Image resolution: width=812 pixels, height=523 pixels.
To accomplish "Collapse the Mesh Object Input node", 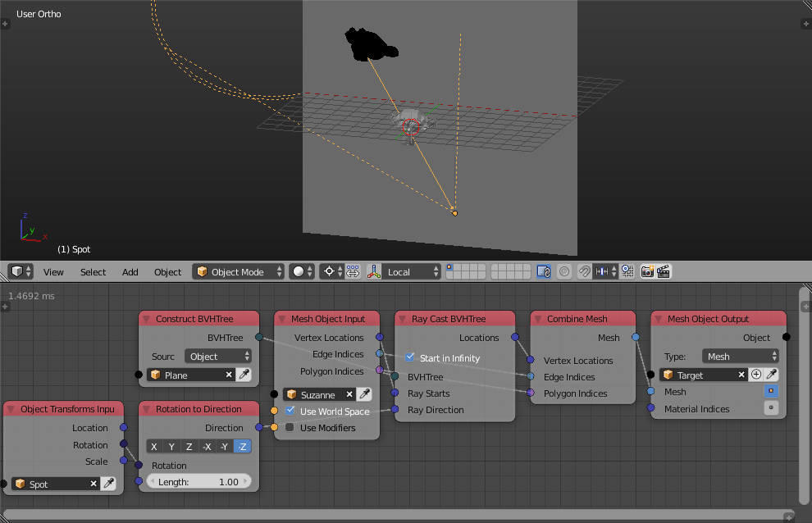I will [281, 319].
